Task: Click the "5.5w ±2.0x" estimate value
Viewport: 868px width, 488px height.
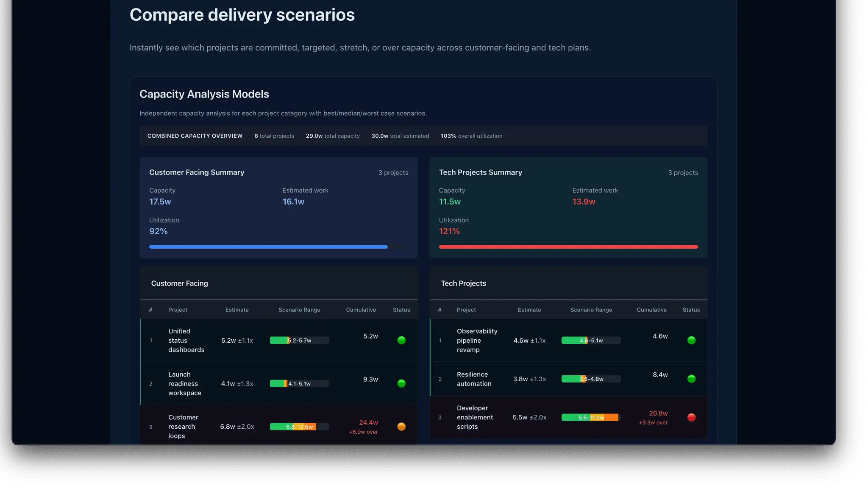Action: tap(529, 417)
